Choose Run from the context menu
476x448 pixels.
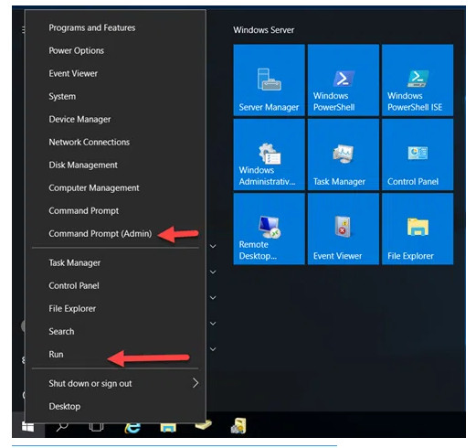coord(115,355)
